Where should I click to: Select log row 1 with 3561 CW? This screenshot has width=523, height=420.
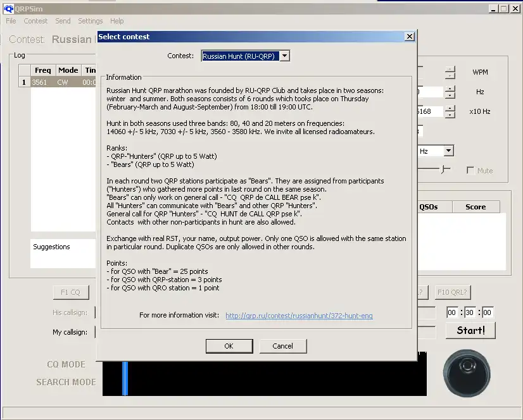pos(58,82)
